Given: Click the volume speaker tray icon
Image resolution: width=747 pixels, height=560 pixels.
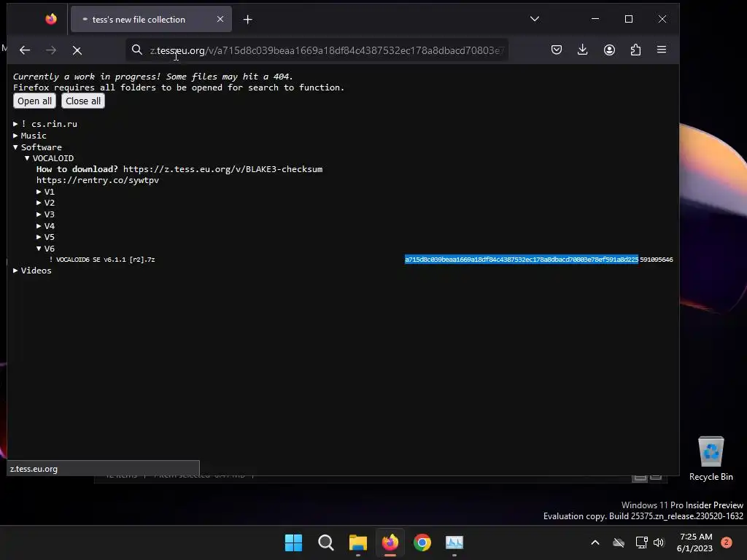Looking at the screenshot, I should pyautogui.click(x=659, y=542).
